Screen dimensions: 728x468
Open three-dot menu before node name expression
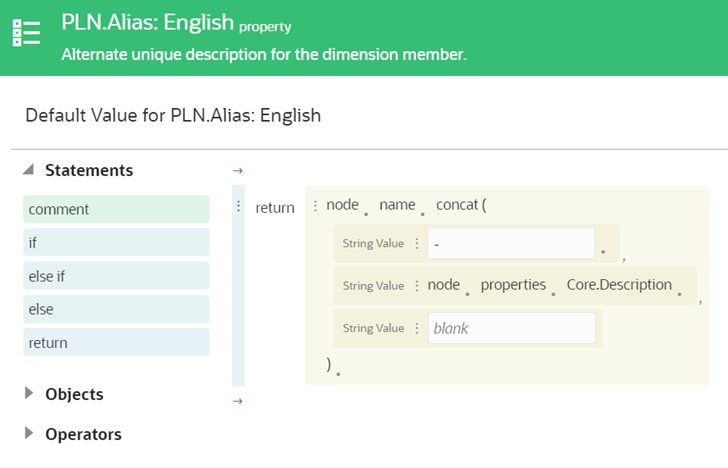pyautogui.click(x=315, y=206)
